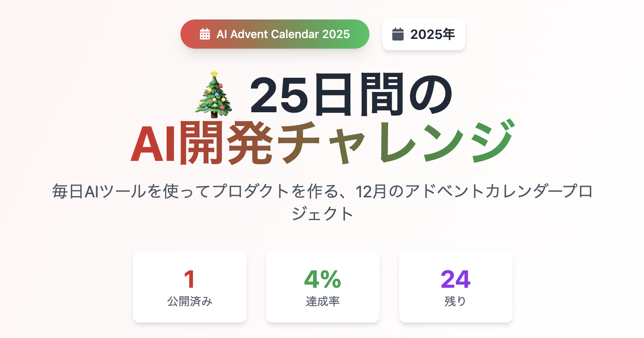Click the purple number 24
This screenshot has width=644, height=338.
point(455,279)
